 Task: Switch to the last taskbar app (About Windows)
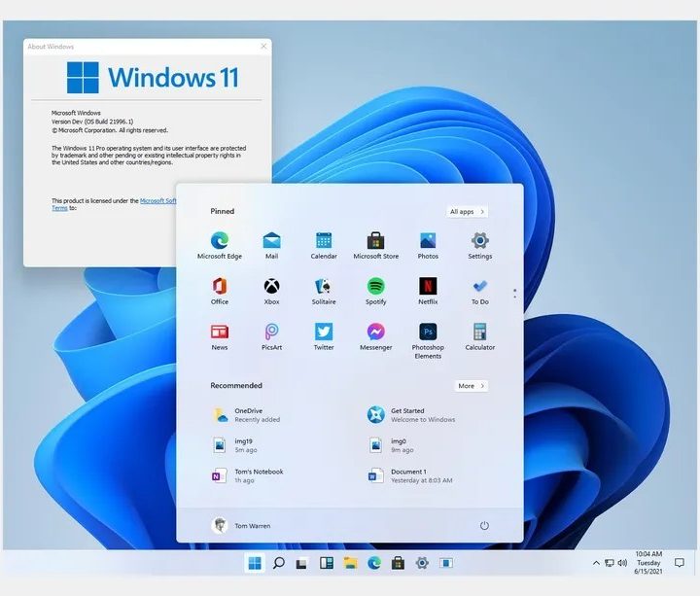446,563
